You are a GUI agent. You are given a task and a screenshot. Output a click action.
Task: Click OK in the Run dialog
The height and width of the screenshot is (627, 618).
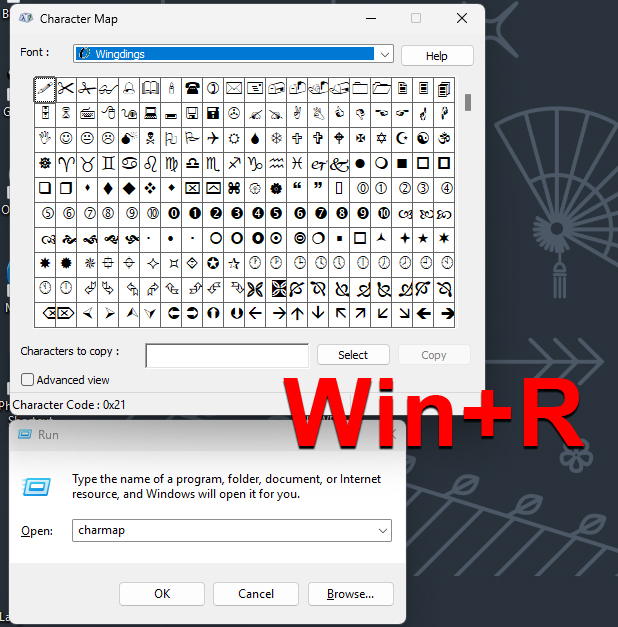(x=162, y=594)
